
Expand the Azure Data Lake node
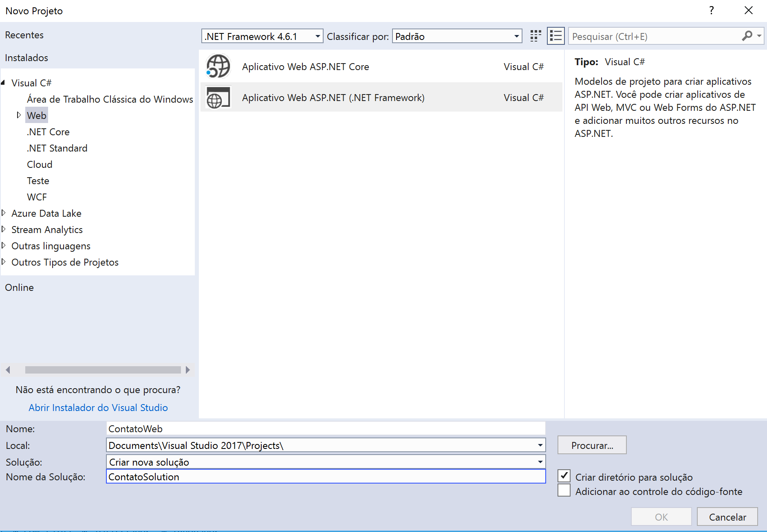[x=4, y=213]
